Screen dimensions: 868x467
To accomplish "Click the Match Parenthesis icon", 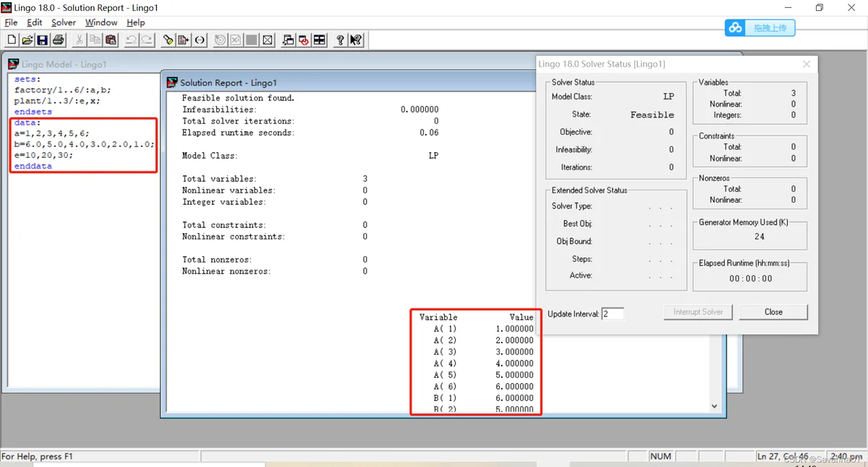I will pos(200,40).
